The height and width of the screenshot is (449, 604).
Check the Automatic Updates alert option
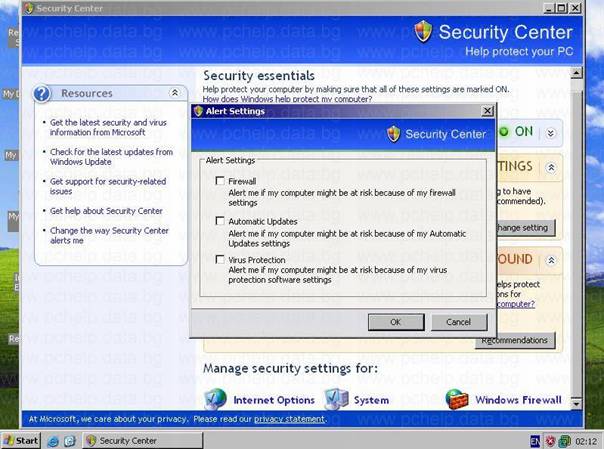click(x=220, y=221)
